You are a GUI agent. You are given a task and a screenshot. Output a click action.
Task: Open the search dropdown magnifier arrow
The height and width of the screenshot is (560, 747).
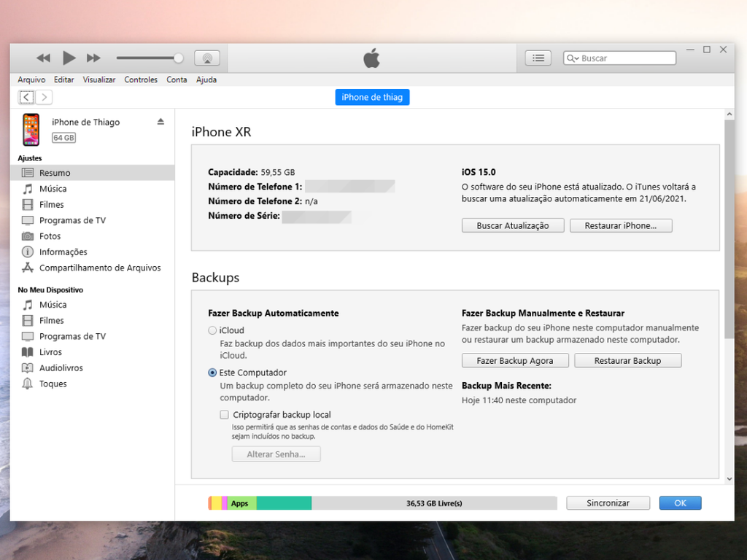point(573,58)
